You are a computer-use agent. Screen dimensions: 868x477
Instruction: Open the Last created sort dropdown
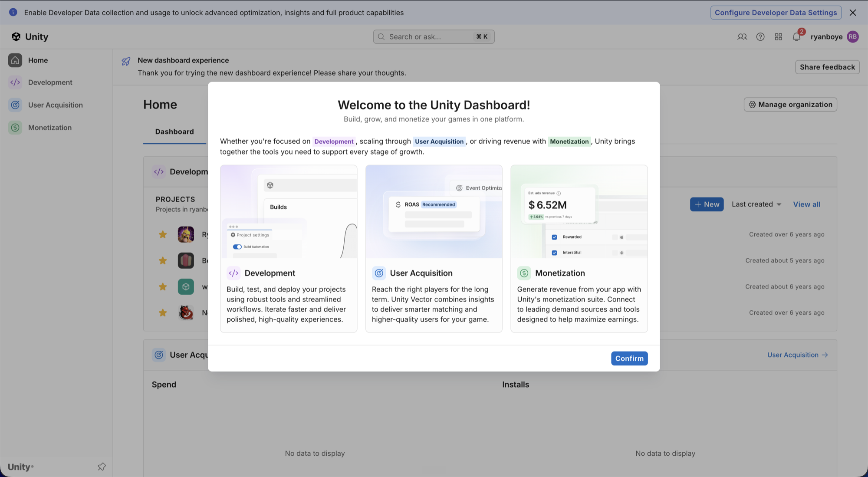756,204
